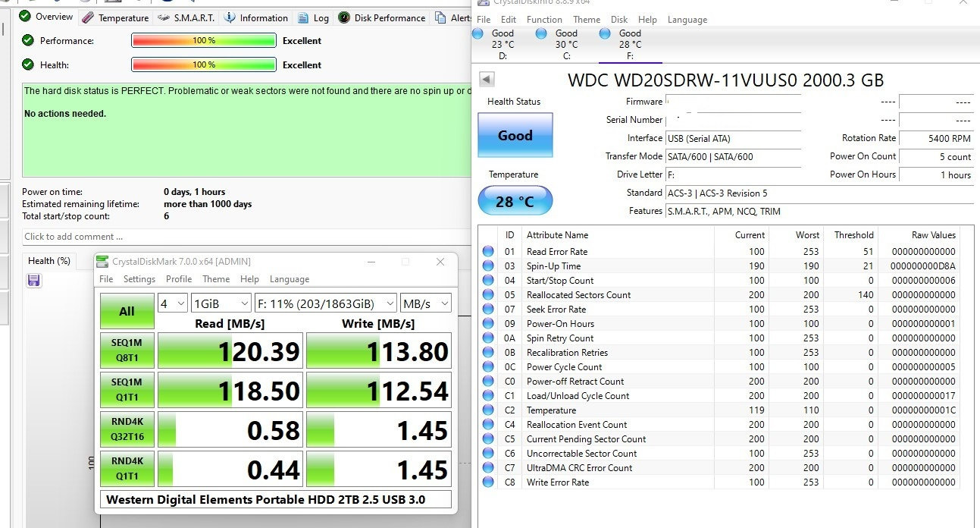The width and height of the screenshot is (980, 528).
Task: Click the Health 100% gradient bar
Action: click(203, 65)
